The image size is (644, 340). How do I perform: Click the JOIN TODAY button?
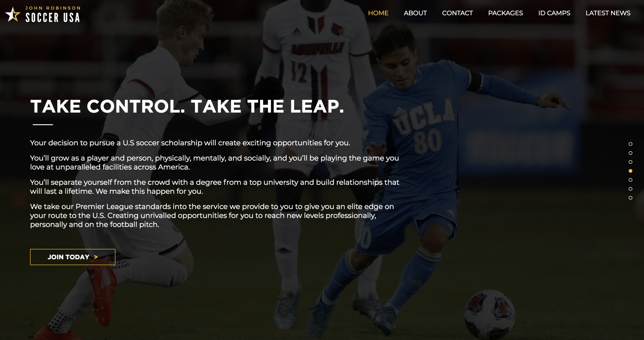[x=73, y=257]
